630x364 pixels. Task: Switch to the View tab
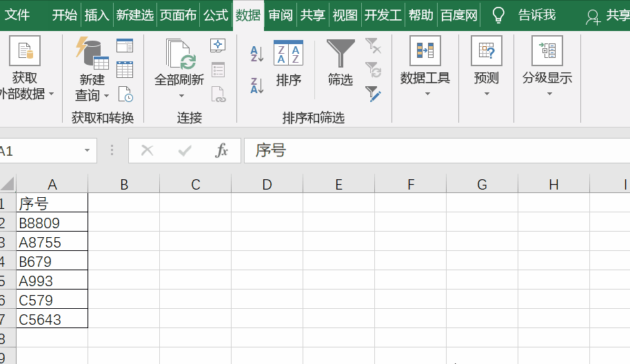[x=345, y=15]
